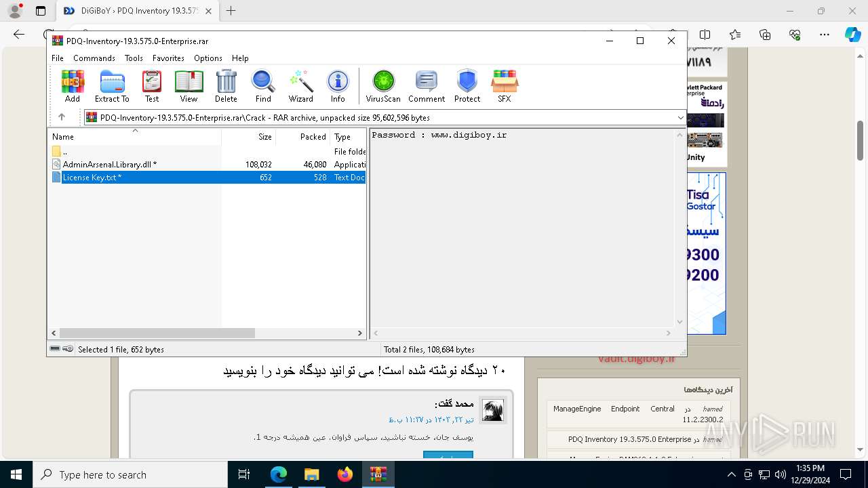
Task: Sort by Size column header
Action: 248,136
